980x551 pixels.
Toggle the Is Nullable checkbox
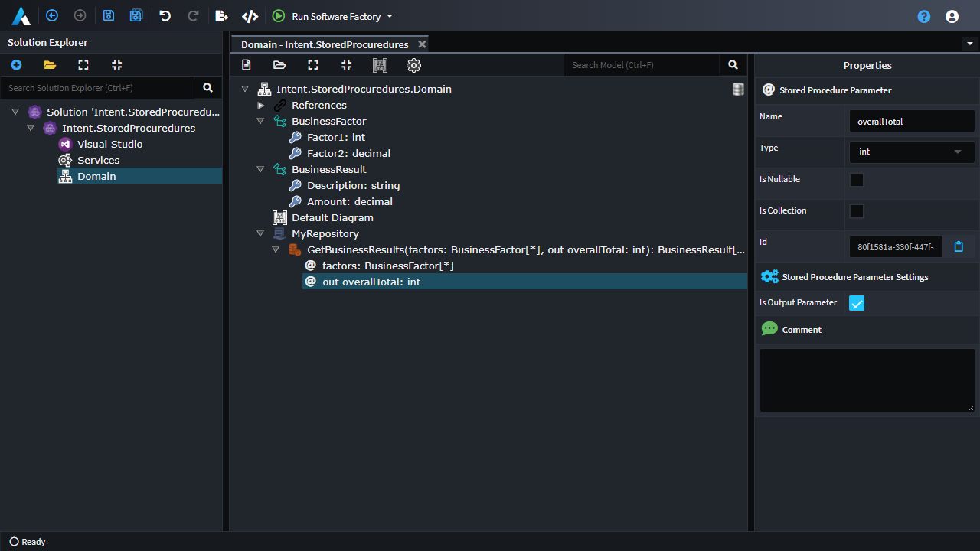point(857,180)
